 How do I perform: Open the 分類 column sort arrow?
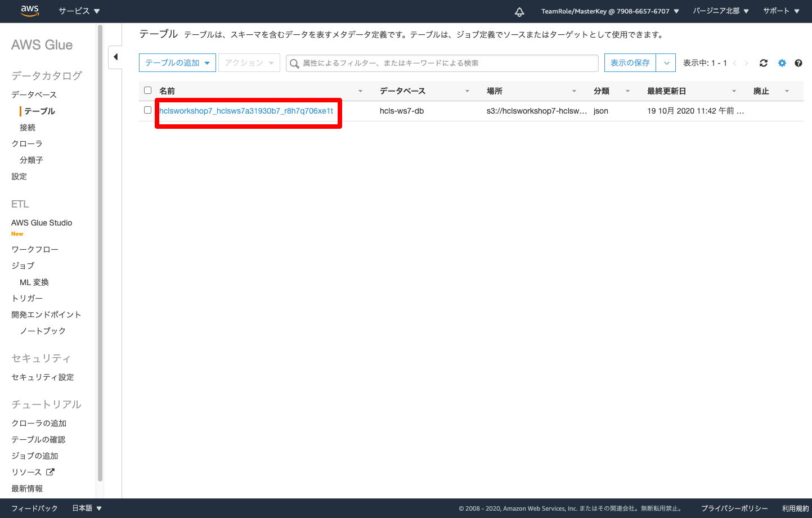[x=627, y=91]
